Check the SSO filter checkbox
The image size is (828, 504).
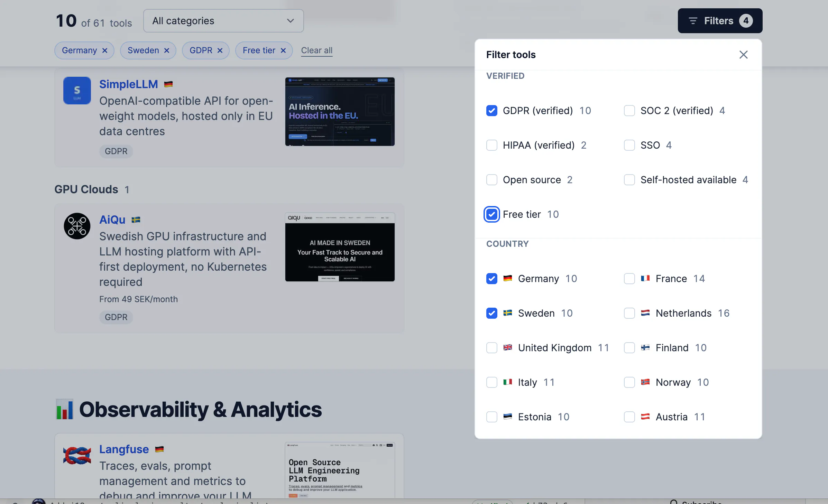coord(629,145)
